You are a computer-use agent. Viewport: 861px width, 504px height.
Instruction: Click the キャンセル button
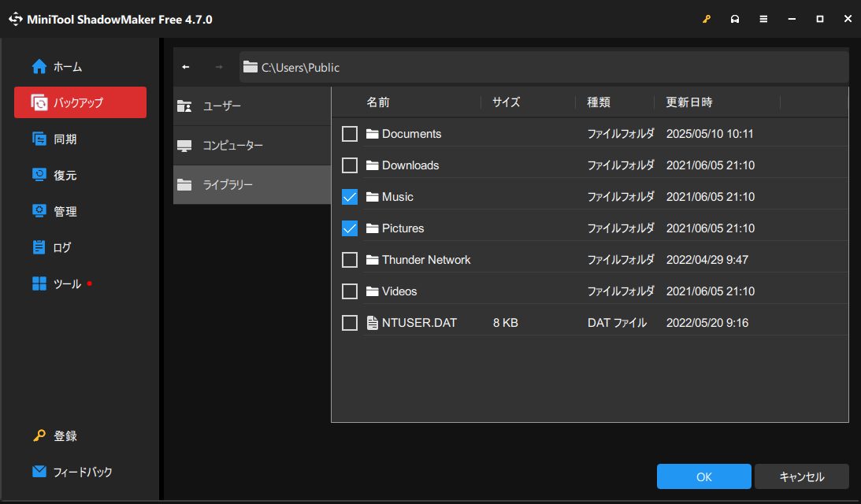pos(802,476)
